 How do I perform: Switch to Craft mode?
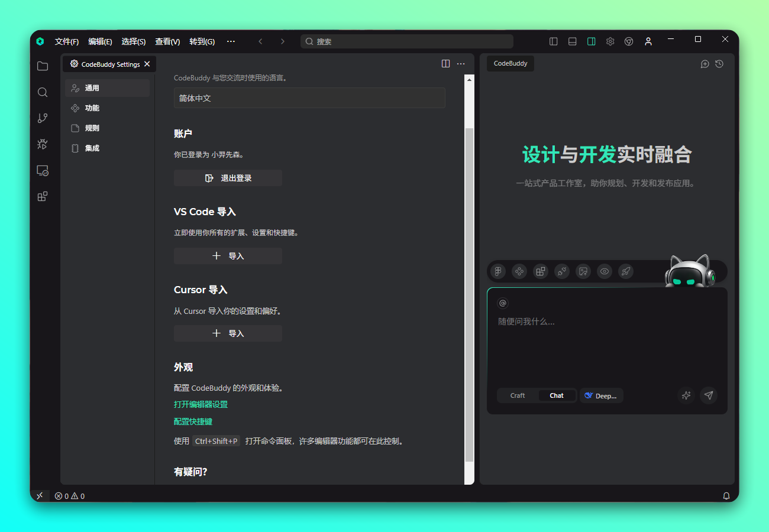pos(518,395)
